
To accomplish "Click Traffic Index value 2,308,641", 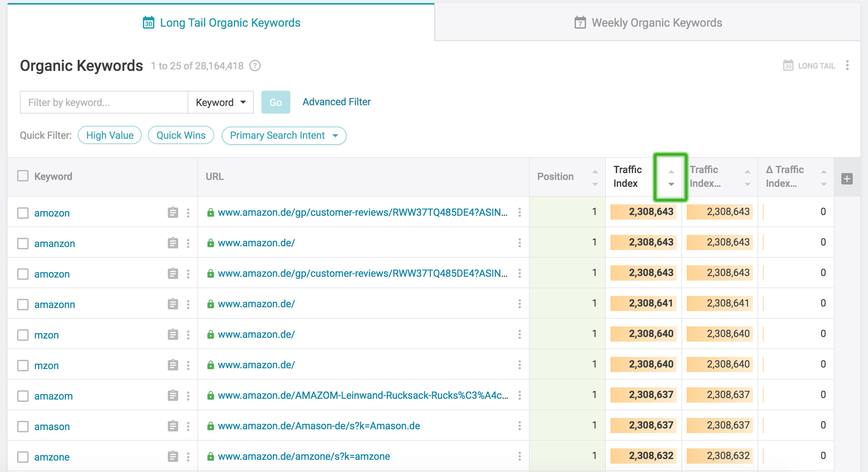I will (x=651, y=303).
